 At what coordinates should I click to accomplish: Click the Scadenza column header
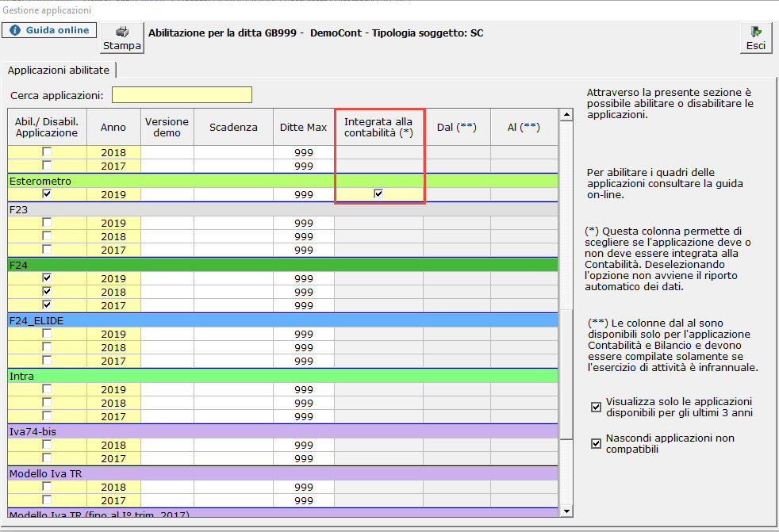[233, 127]
